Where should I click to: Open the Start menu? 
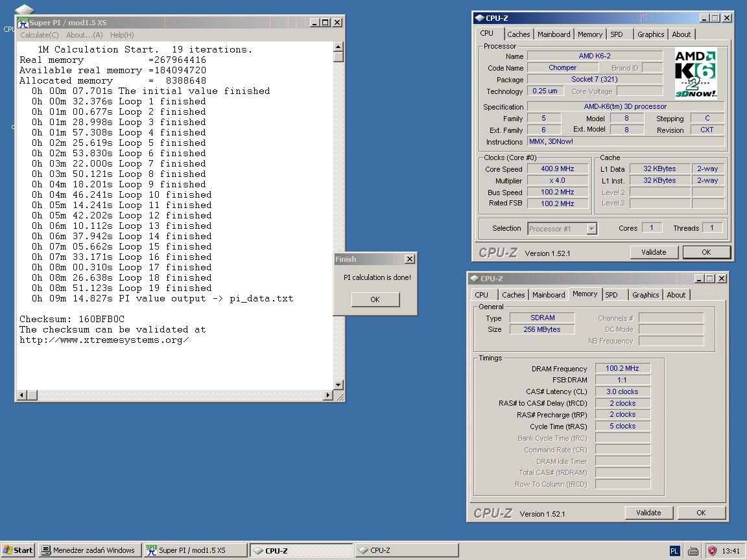(18, 550)
